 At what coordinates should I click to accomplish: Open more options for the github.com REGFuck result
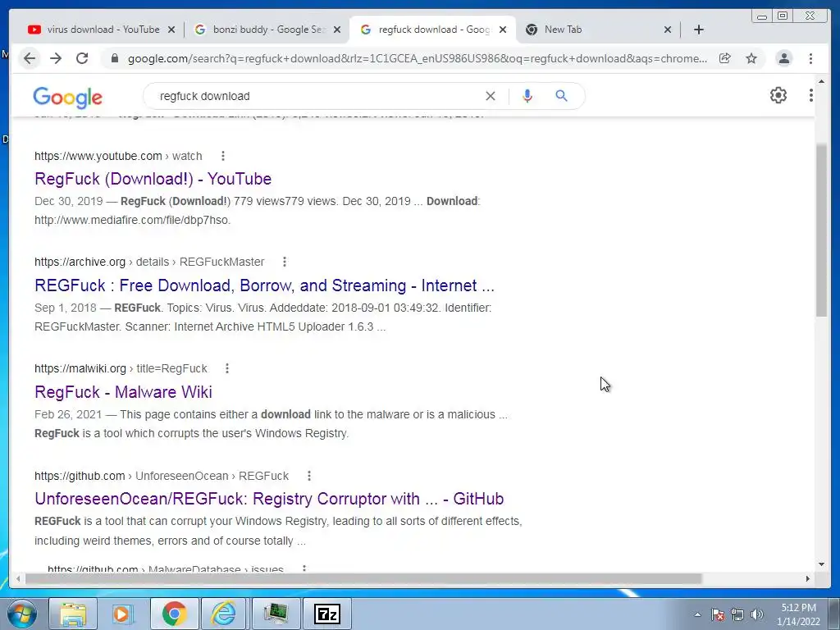pos(309,476)
